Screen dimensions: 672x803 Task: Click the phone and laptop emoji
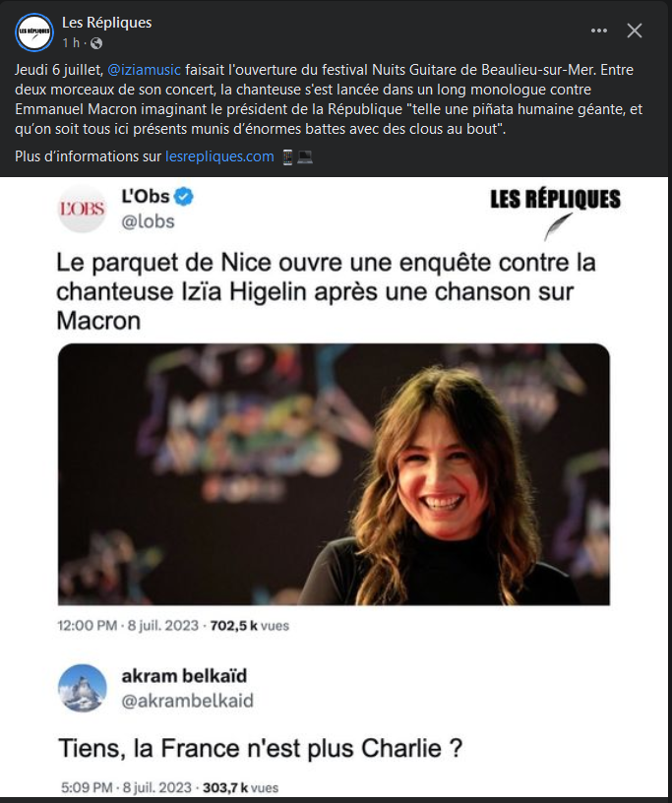(x=296, y=156)
